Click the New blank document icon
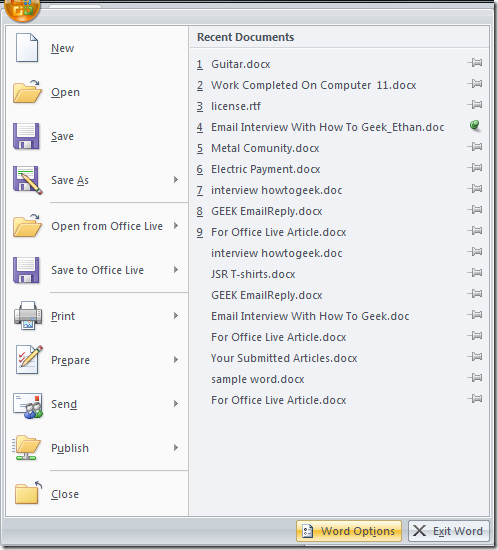498x550 pixels. coord(27,48)
